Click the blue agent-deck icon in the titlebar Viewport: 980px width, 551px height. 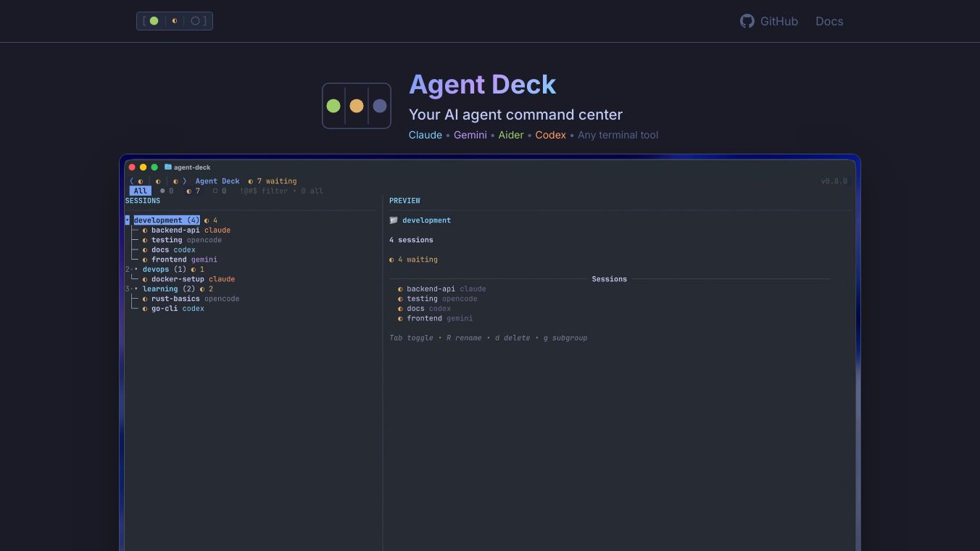tap(167, 167)
